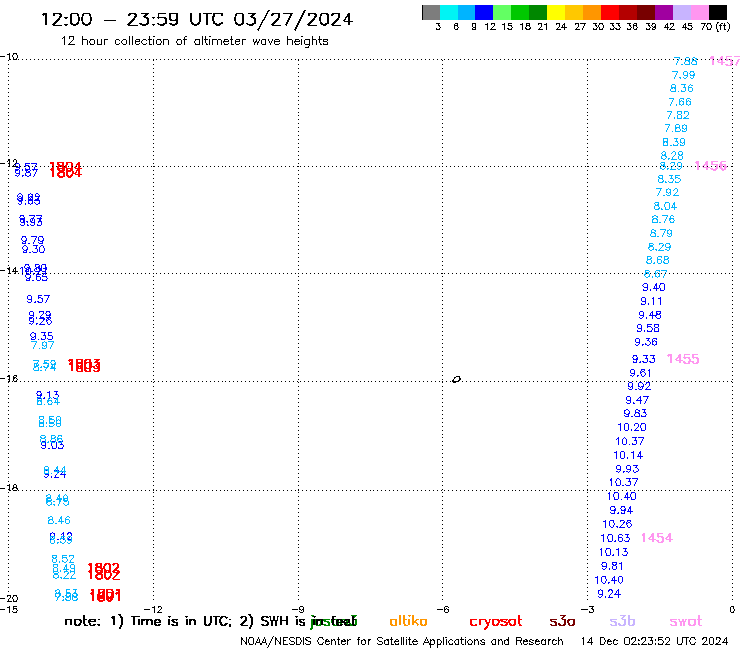This screenshot has width=740, height=650.
Task: Select the bright red swatch in the color scale
Action: 610,12
